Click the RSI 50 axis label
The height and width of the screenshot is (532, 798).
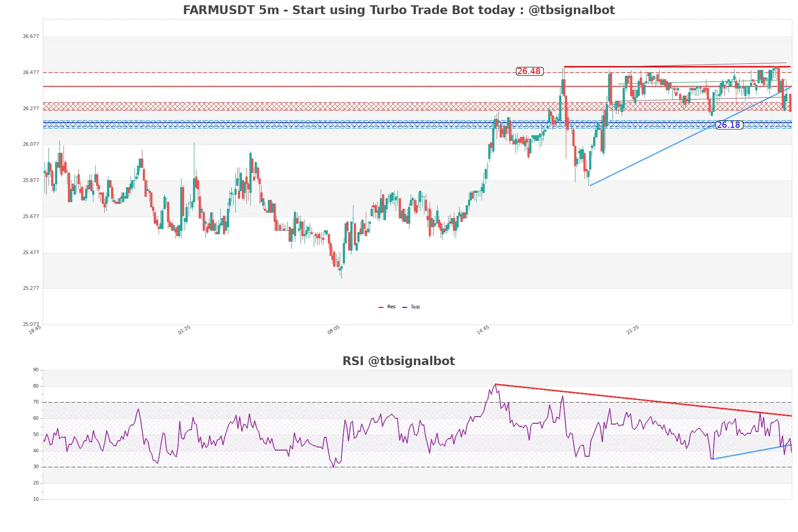36,435
